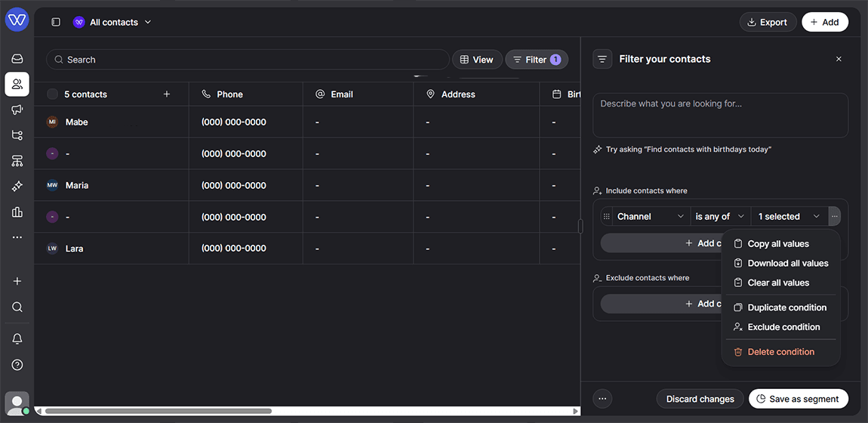Click Maria's MW avatar

[52, 185]
